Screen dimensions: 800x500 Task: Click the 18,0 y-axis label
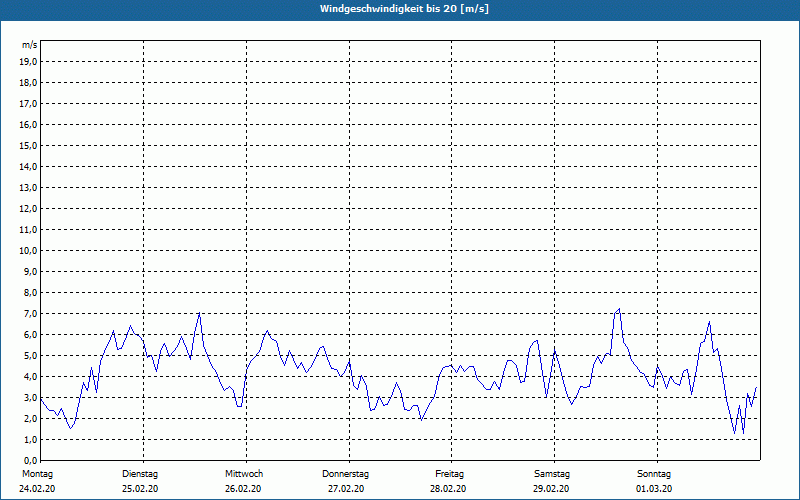point(28,83)
